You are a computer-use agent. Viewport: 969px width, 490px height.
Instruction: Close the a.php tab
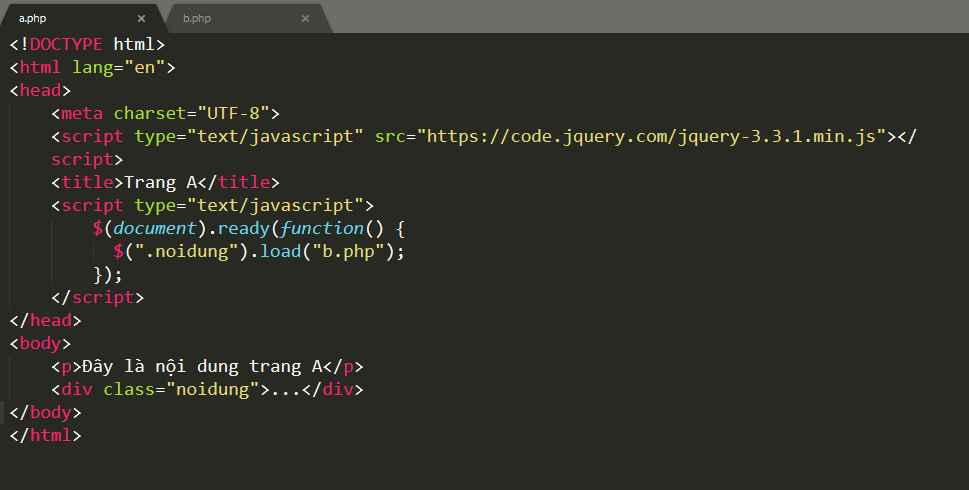[142, 19]
